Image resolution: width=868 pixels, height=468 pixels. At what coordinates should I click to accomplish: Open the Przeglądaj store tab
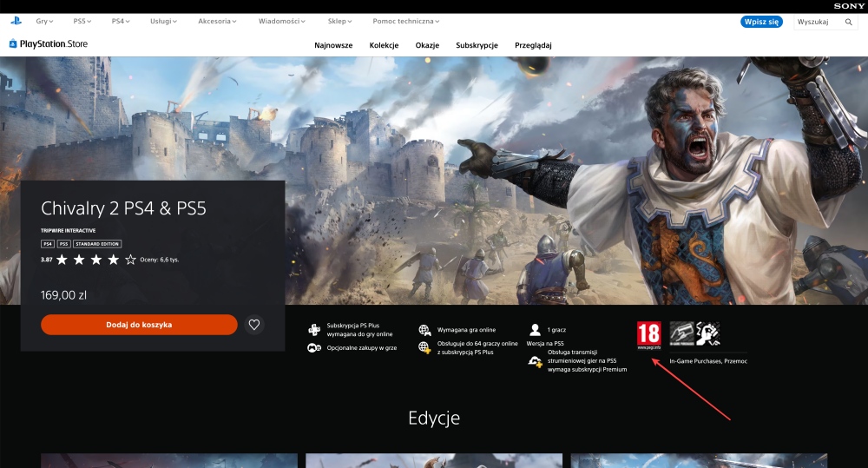pyautogui.click(x=533, y=45)
